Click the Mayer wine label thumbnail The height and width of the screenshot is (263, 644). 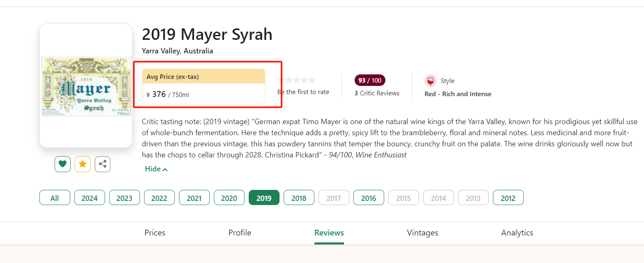[86, 86]
